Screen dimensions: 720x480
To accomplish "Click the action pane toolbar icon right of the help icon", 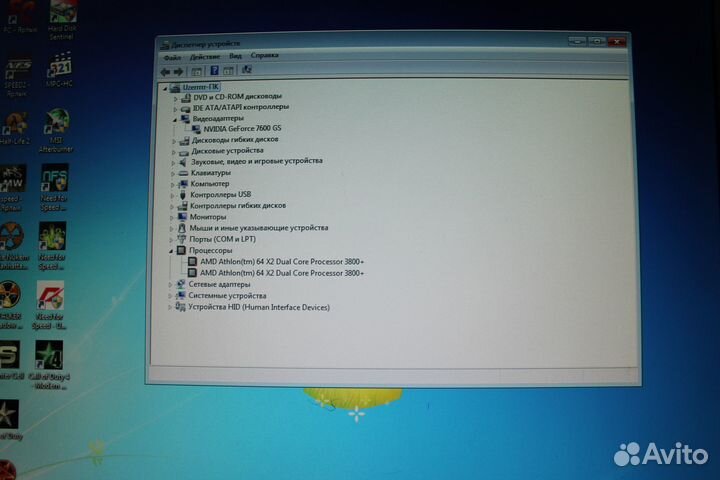I will point(228,70).
